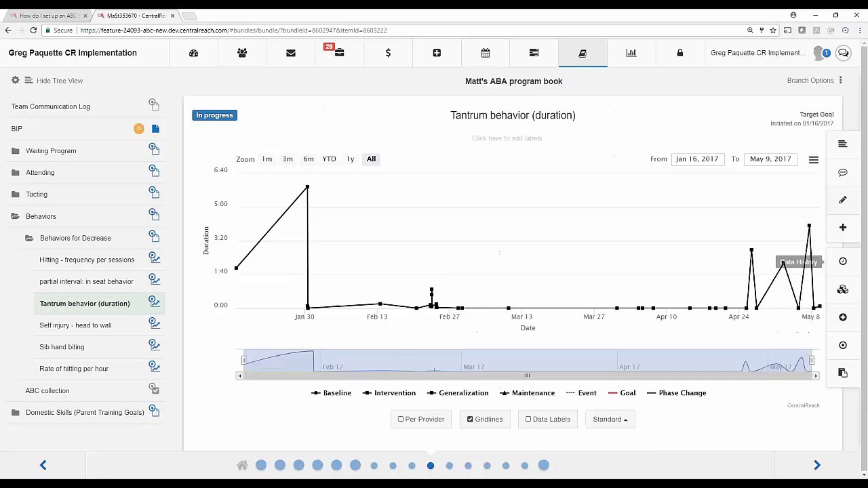Open the calendar icon in top navigation
This screenshot has width=868, height=488.
[x=486, y=53]
